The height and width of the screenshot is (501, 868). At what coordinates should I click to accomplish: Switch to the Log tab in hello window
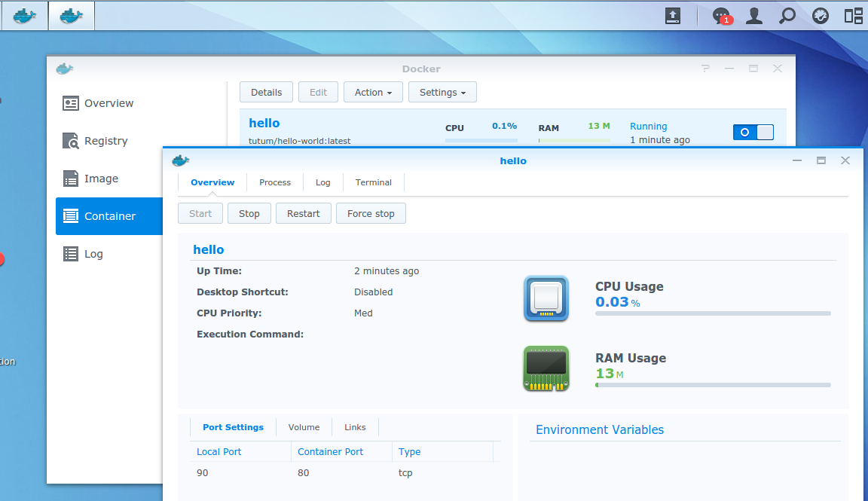coord(322,182)
